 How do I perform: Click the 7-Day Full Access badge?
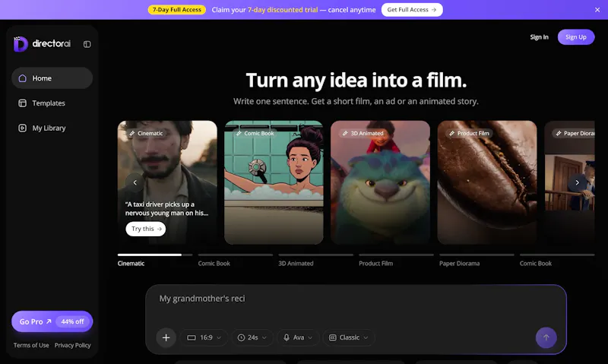pyautogui.click(x=177, y=10)
